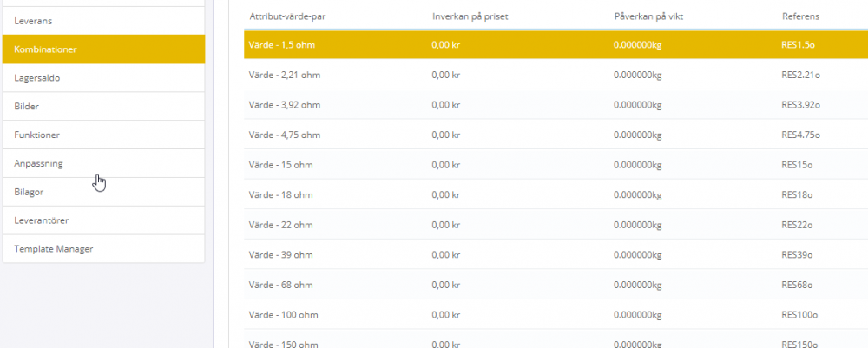Select the Bilagor sidebar item
Screen dimensions: 868x348
[102, 192]
